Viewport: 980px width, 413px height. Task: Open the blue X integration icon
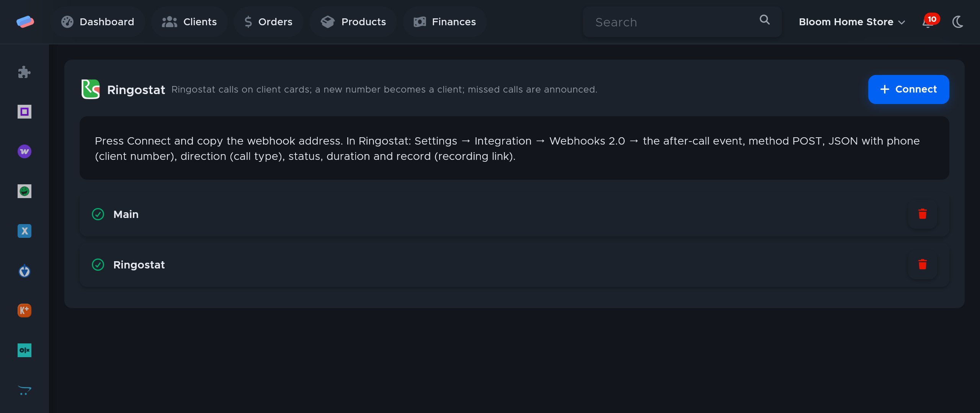pyautogui.click(x=24, y=231)
